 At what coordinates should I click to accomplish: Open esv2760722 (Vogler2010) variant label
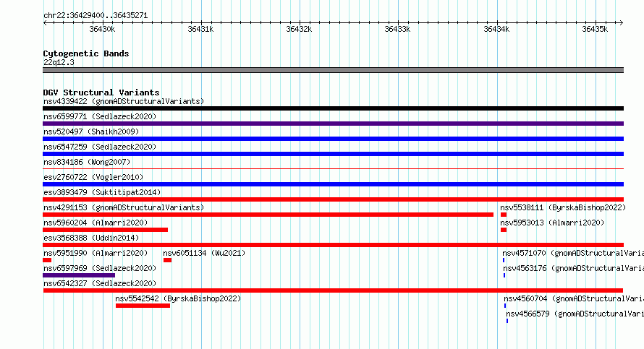(93, 177)
